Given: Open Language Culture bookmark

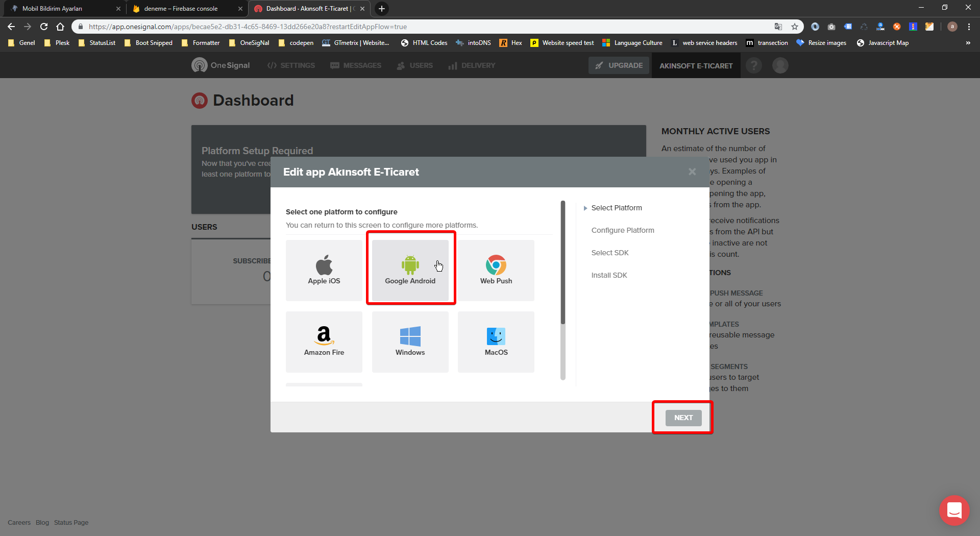Looking at the screenshot, I should tap(632, 43).
